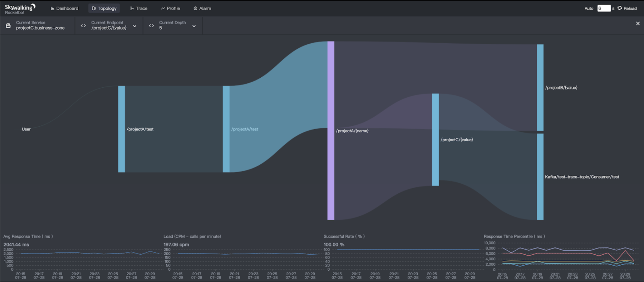The image size is (644, 282).
Task: Expand the Current Depth dropdown arrow
Action: click(194, 26)
